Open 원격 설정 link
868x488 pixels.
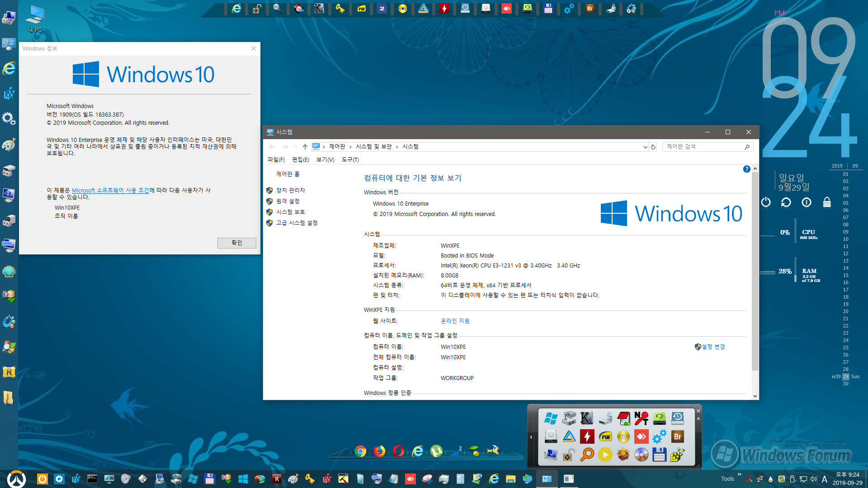click(288, 201)
